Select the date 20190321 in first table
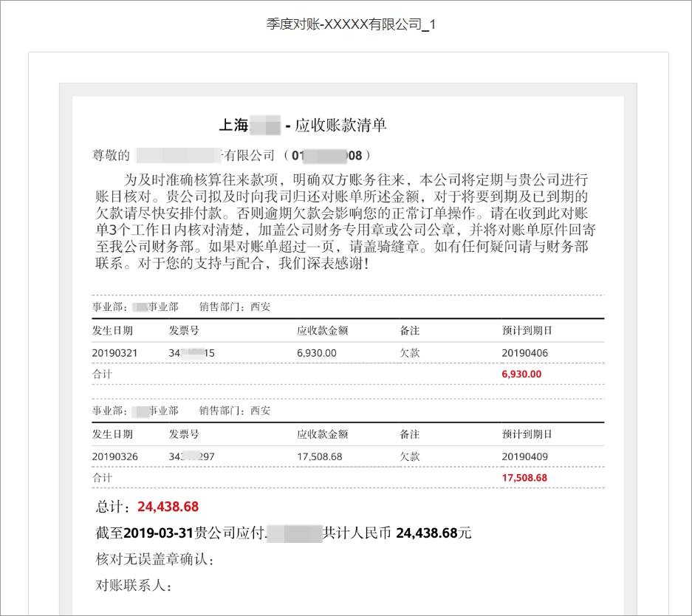Image resolution: width=692 pixels, height=616 pixels. 112,352
